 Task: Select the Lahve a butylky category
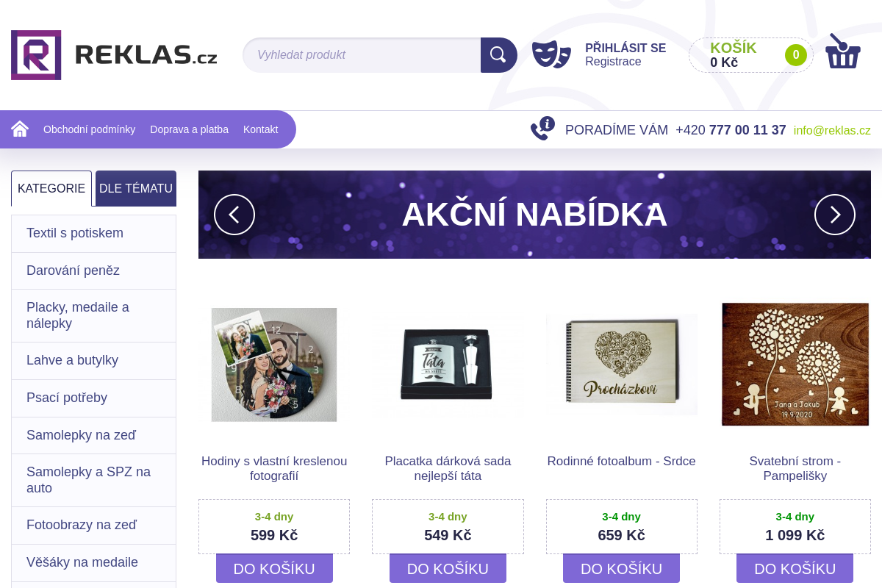tap(72, 361)
